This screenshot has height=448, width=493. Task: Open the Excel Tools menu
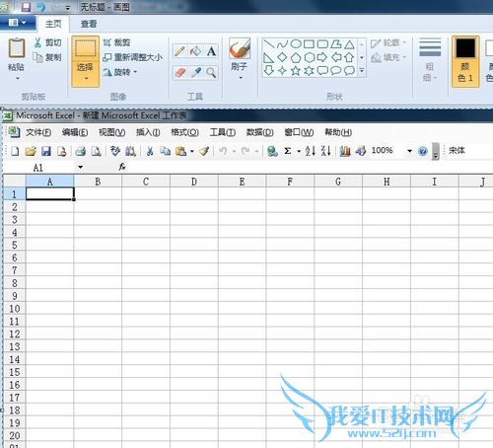(x=222, y=132)
